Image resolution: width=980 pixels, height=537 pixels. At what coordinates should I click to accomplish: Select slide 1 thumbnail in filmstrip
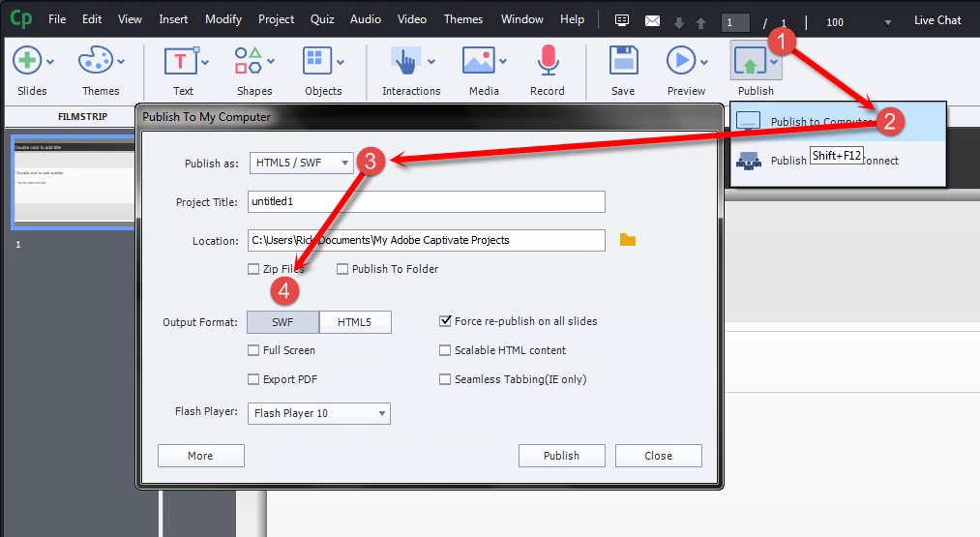(74, 182)
